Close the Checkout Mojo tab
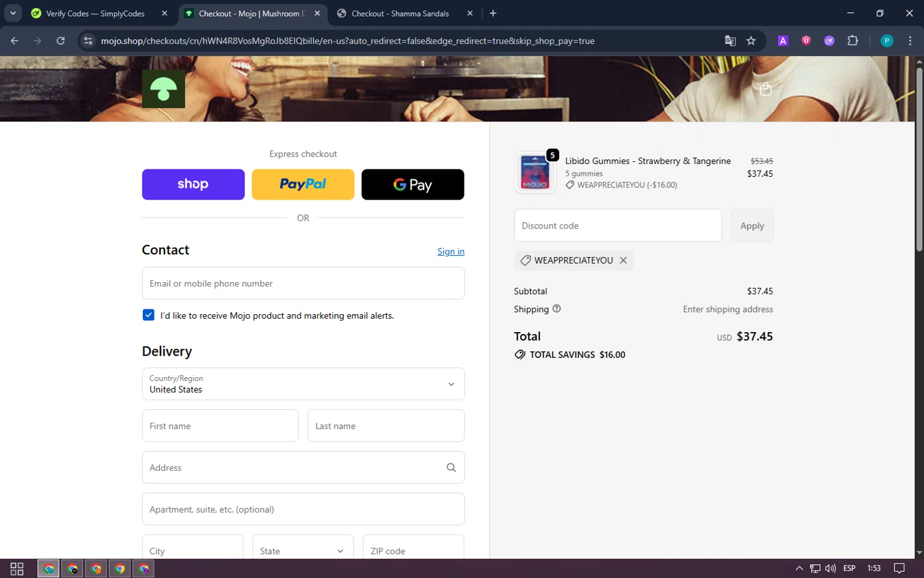 [317, 14]
